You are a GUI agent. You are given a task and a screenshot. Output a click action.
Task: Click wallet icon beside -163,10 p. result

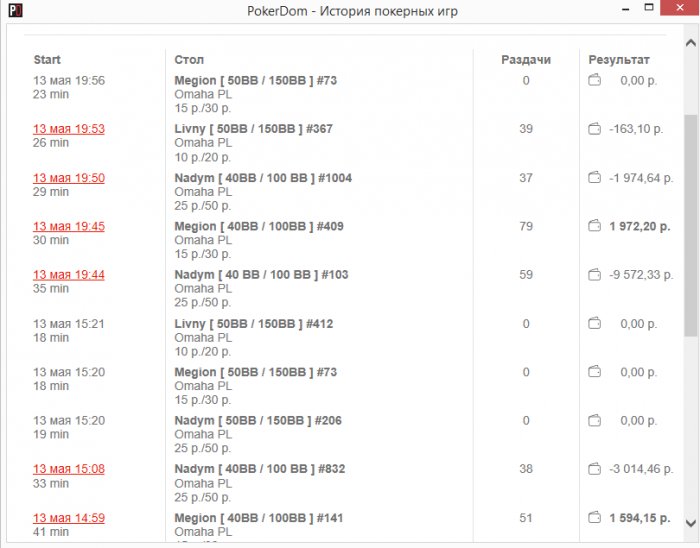pos(595,129)
